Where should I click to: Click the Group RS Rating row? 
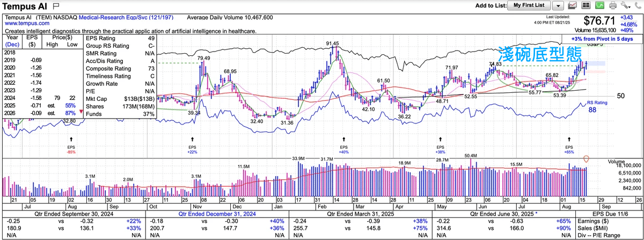[x=121, y=46]
